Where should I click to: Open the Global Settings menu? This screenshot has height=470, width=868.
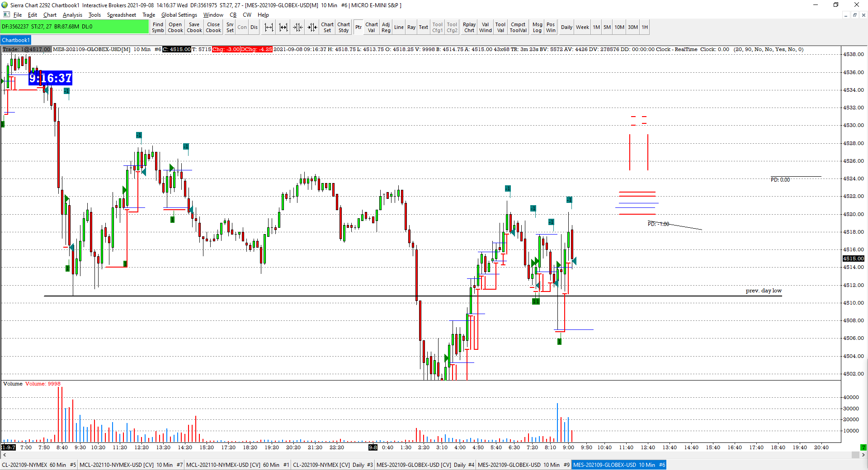click(179, 15)
